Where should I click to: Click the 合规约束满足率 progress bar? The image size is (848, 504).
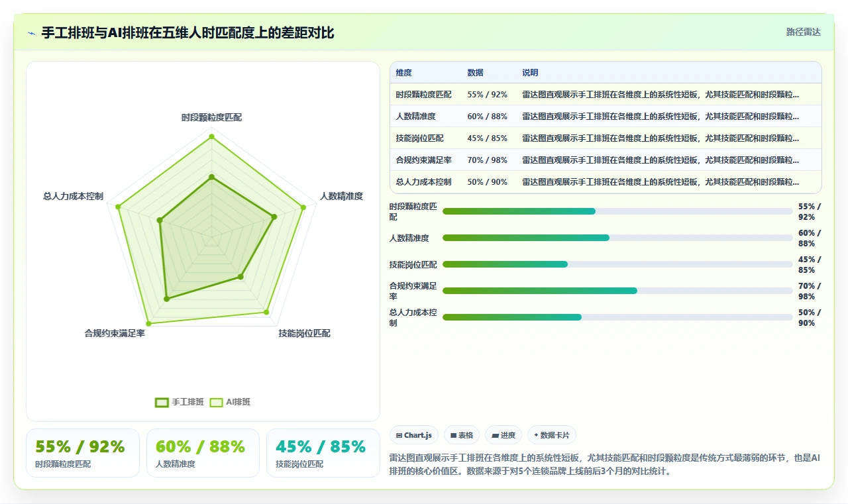617,291
